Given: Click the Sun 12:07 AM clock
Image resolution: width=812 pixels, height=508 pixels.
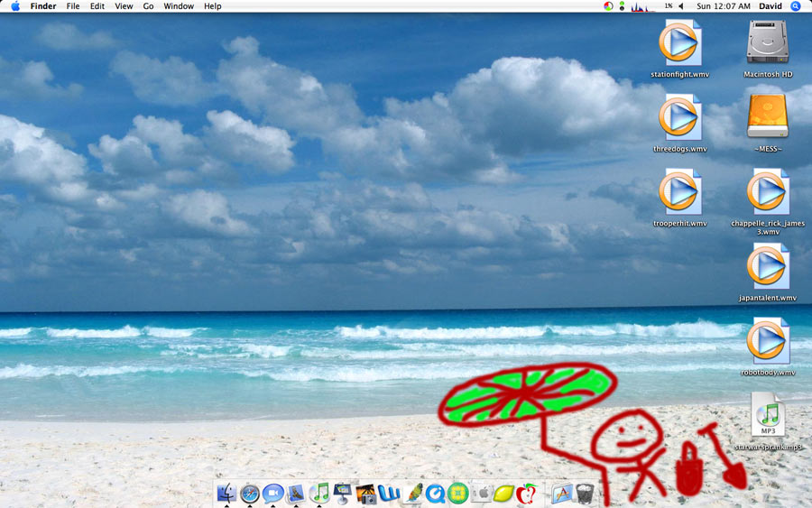Looking at the screenshot, I should click(724, 6).
